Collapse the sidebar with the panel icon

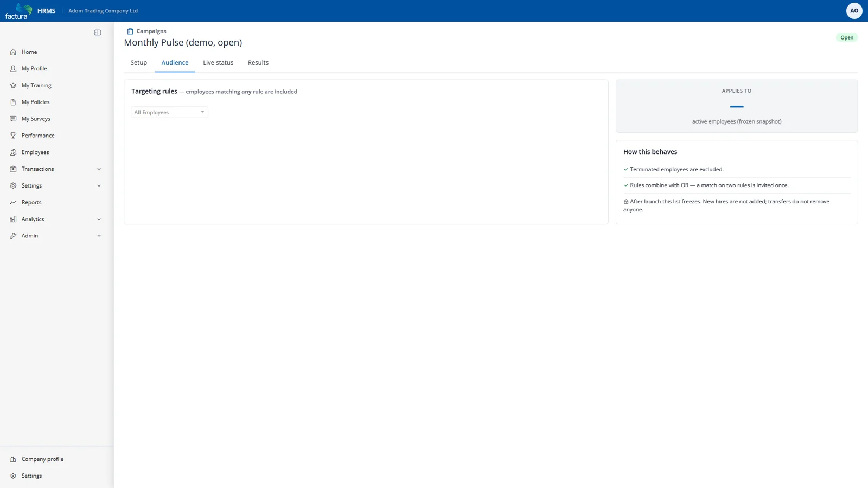pos(98,33)
